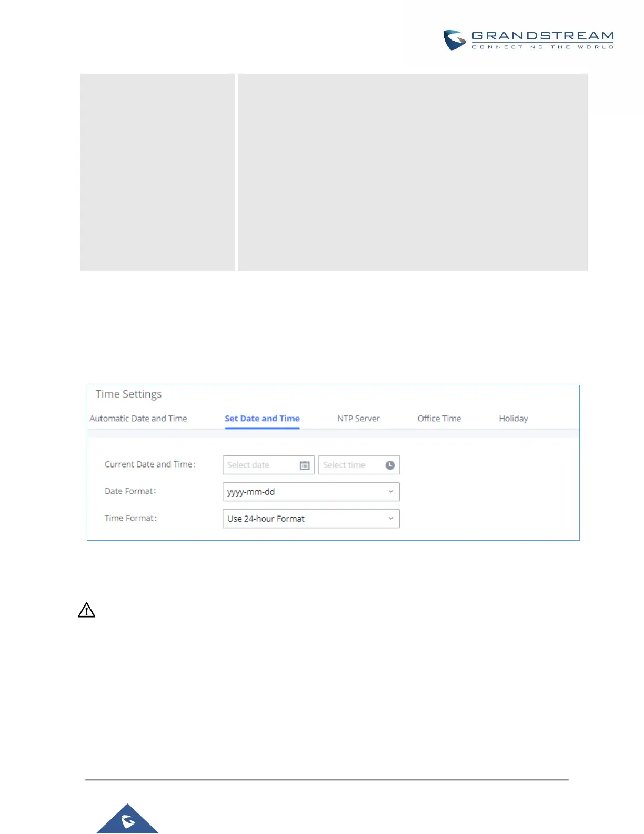Switch to Automatic Date and Time tab
Image resolution: width=644 pixels, height=834 pixels.
(x=138, y=419)
